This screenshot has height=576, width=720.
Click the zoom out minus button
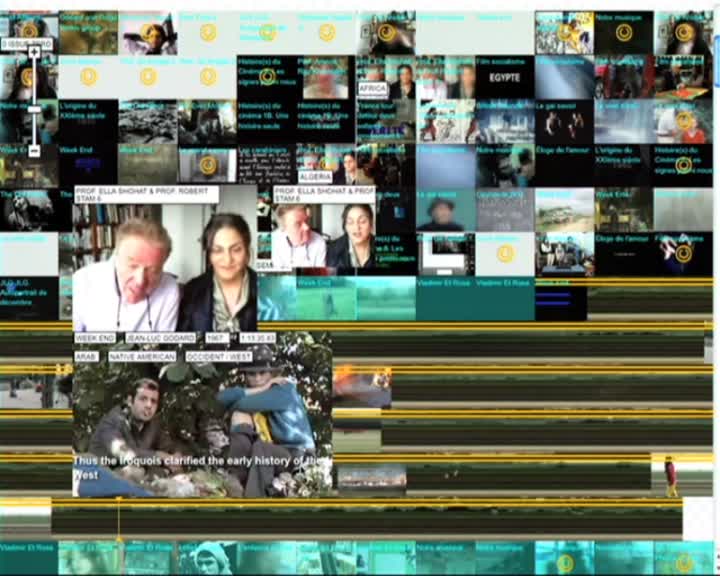click(x=34, y=150)
